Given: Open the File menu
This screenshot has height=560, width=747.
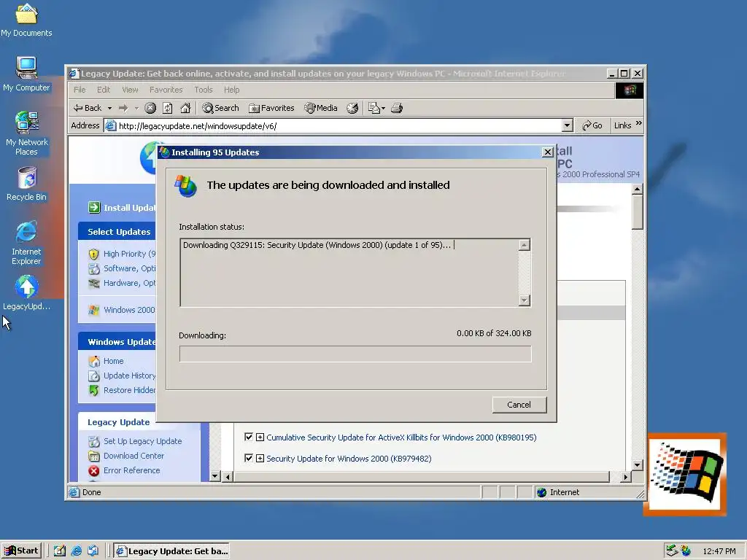Looking at the screenshot, I should point(80,90).
